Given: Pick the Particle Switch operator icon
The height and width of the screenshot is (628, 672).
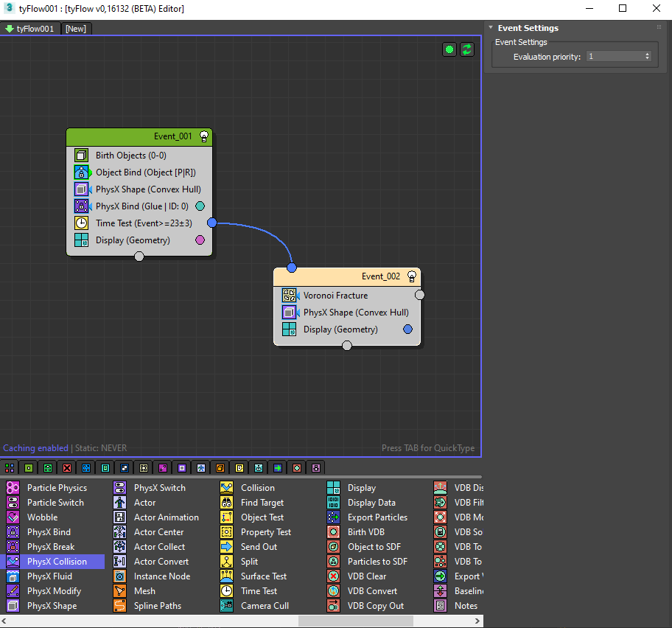Looking at the screenshot, I should [13, 503].
